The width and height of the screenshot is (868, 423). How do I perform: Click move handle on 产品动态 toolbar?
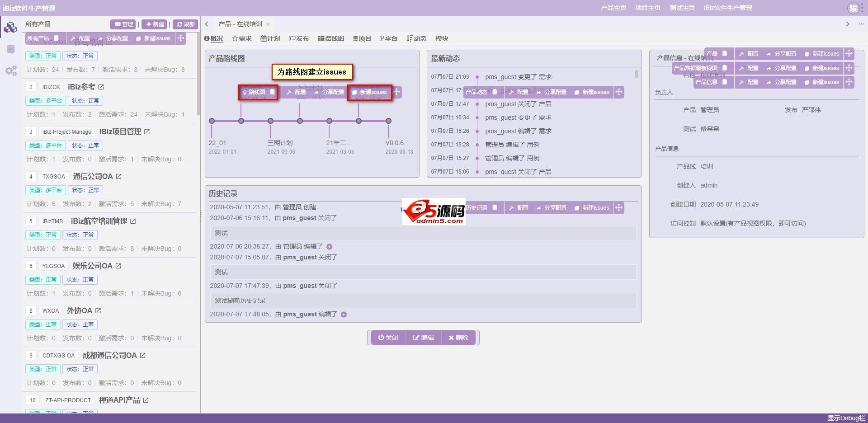[x=619, y=92]
